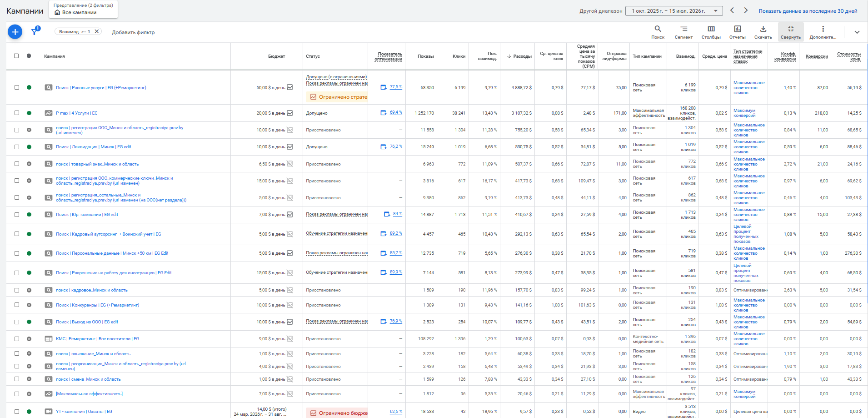Open optimization score 62,6 % in YT row

tap(396, 412)
